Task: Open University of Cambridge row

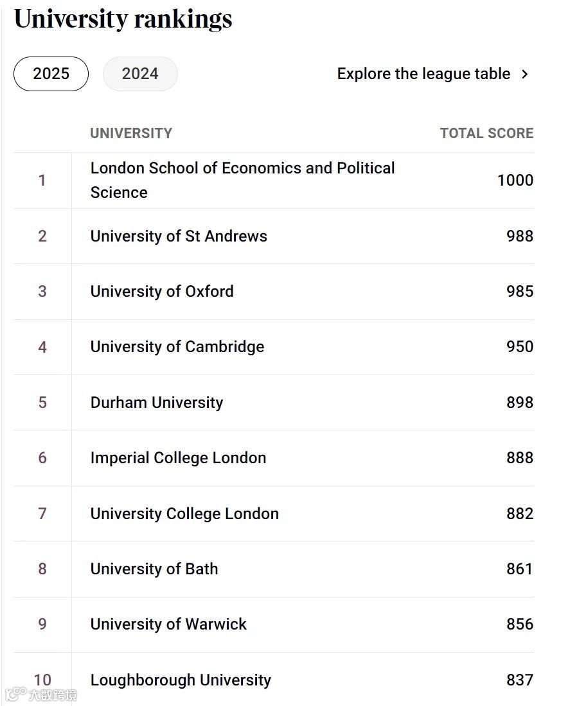Action: [x=177, y=347]
